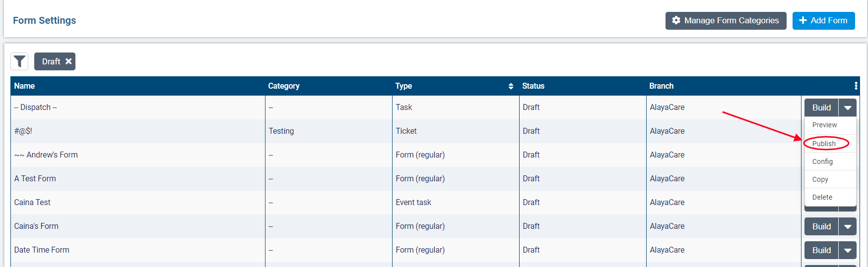868x267 pixels.
Task: Select Preview from the dropdown menu
Action: 830,125
